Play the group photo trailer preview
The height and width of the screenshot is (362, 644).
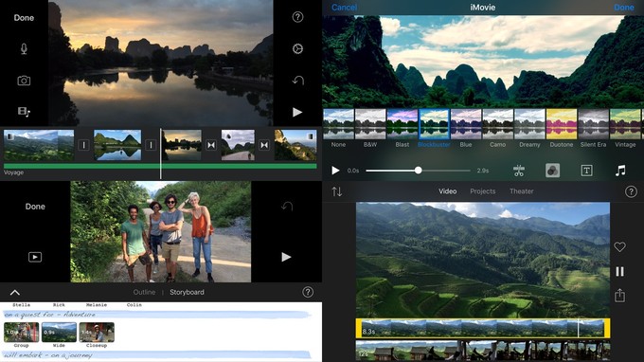click(286, 257)
